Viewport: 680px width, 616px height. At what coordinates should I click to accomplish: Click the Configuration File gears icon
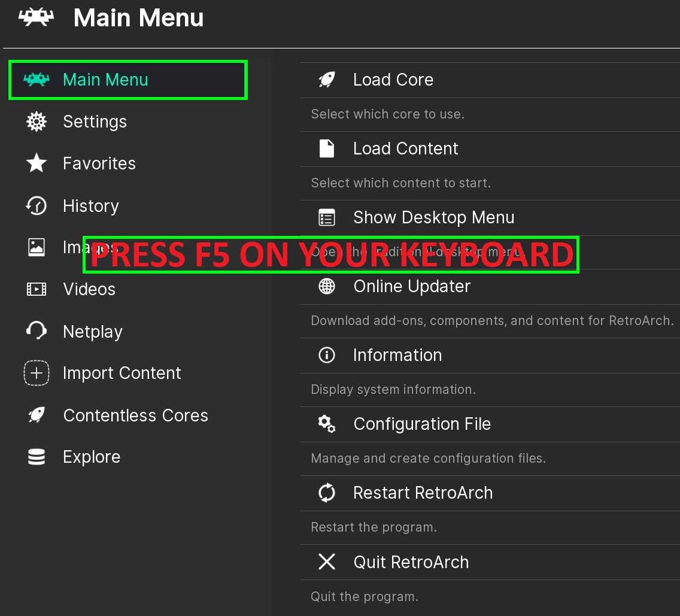[x=327, y=424]
